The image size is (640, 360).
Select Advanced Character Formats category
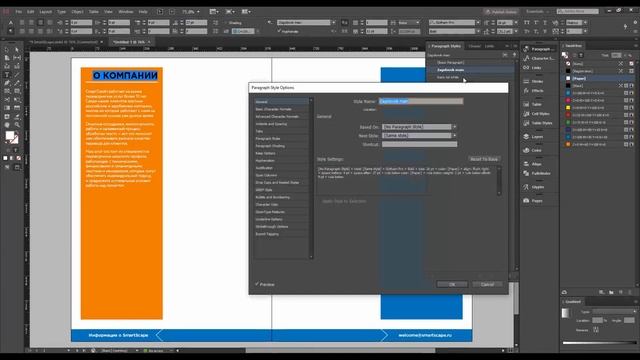[x=281, y=117]
